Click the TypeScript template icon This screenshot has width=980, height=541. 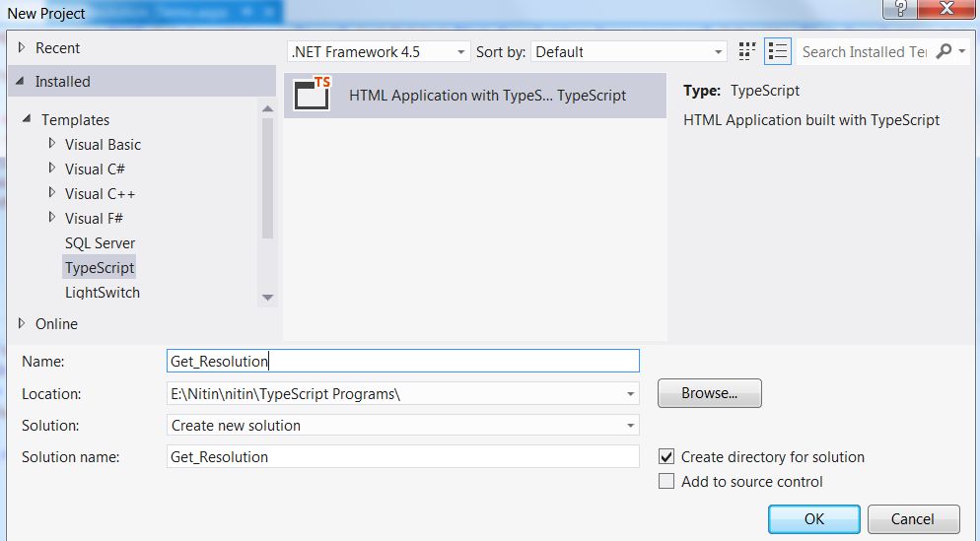coord(312,94)
